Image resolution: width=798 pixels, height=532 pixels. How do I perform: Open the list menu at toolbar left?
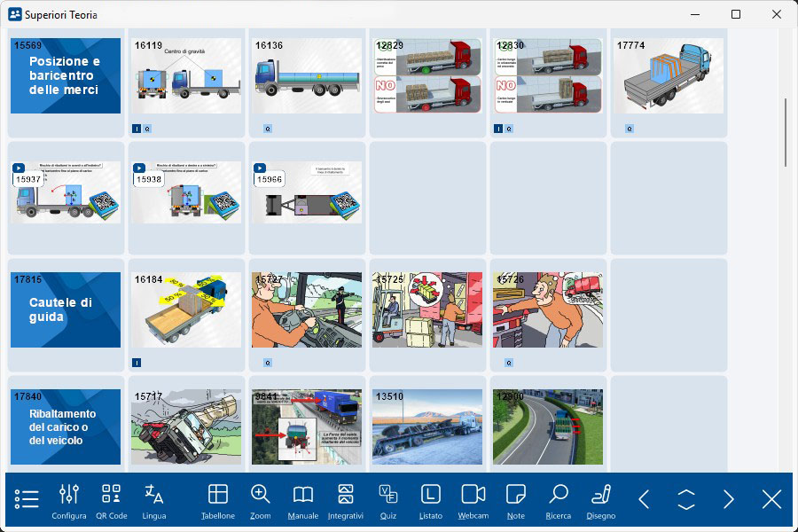point(27,499)
